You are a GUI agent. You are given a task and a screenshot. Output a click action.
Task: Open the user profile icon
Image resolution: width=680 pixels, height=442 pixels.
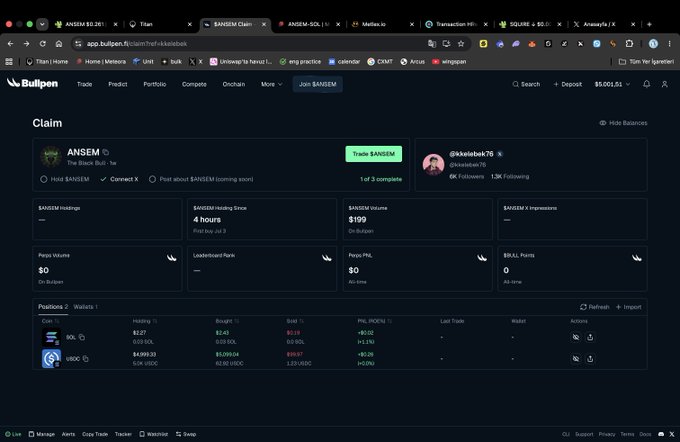664,84
